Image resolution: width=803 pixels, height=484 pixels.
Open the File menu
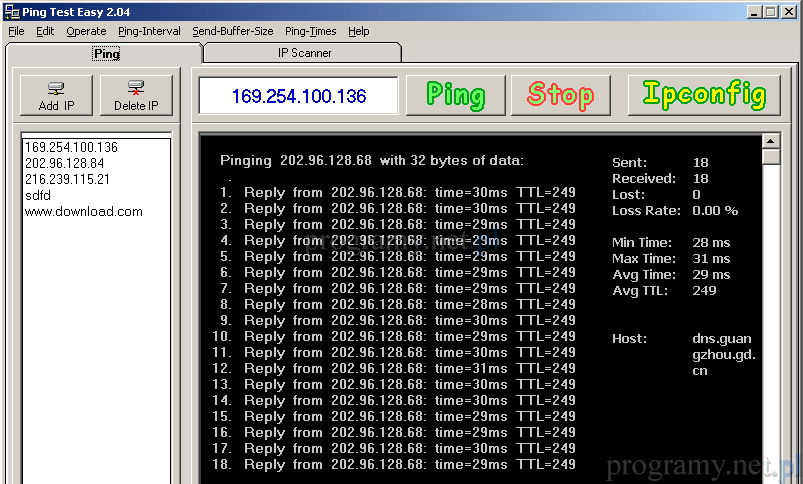click(16, 31)
